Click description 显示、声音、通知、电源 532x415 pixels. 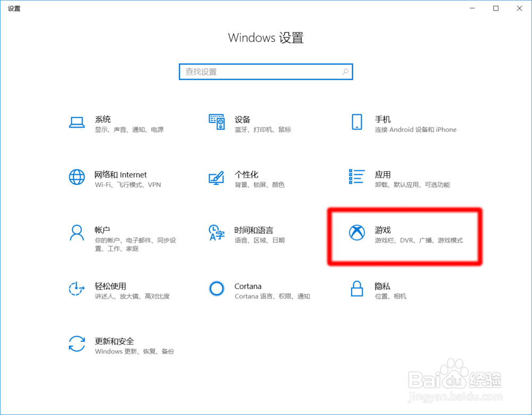pos(129,130)
